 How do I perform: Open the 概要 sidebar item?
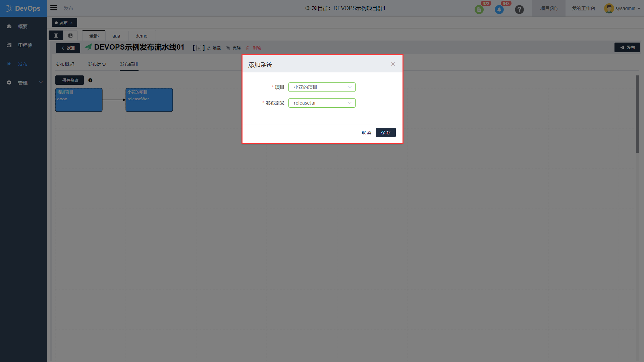click(x=23, y=26)
